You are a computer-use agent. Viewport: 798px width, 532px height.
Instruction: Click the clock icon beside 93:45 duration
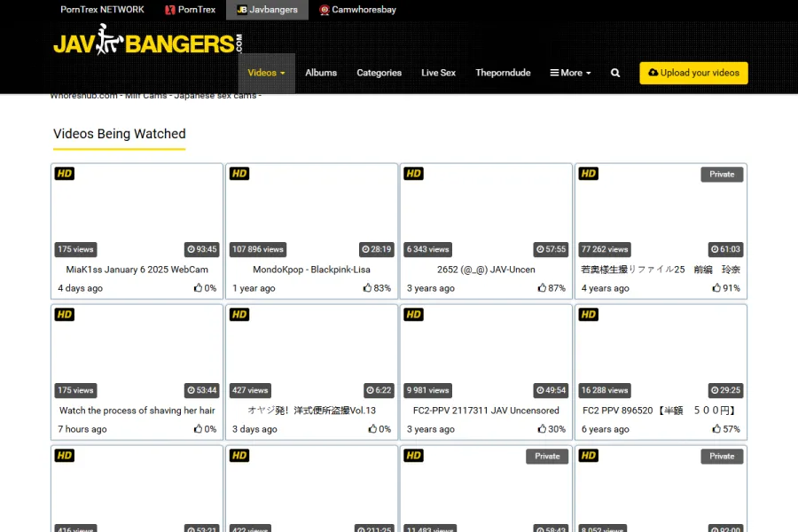coord(191,249)
